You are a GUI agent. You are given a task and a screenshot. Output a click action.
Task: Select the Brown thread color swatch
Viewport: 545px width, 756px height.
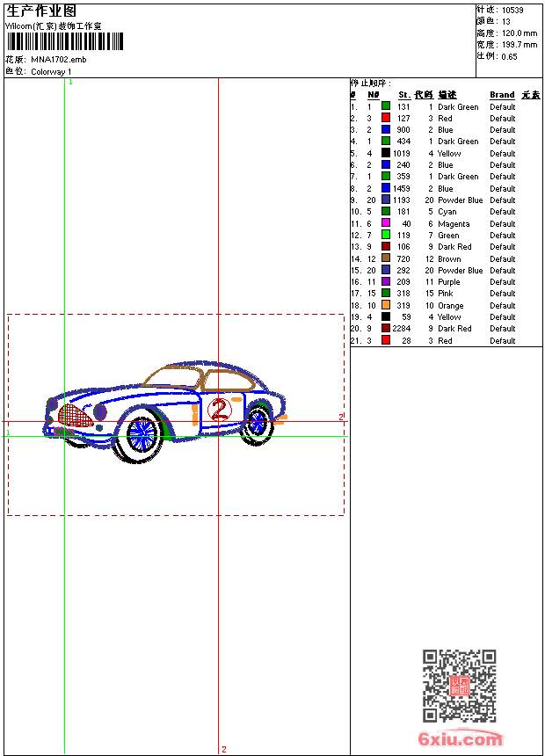point(386,258)
